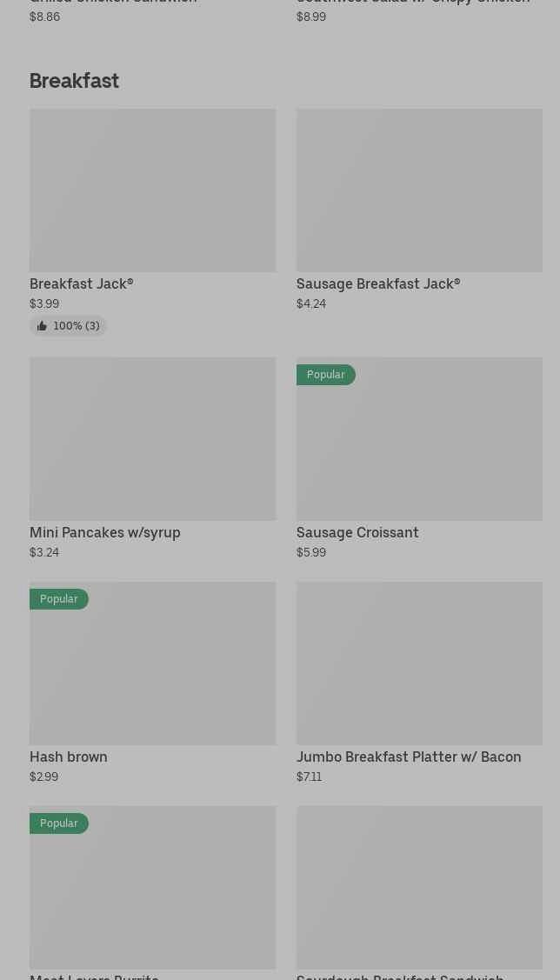Open Jumbo Breakfast Platter w/ Bacon image
Screen dimensions: 560x980
tap(419, 663)
